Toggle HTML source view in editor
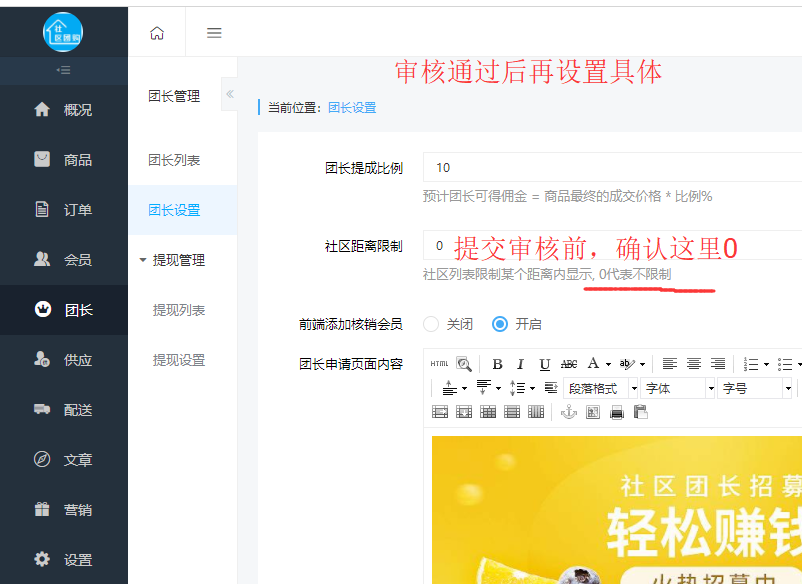The width and height of the screenshot is (802, 584). pos(439,364)
